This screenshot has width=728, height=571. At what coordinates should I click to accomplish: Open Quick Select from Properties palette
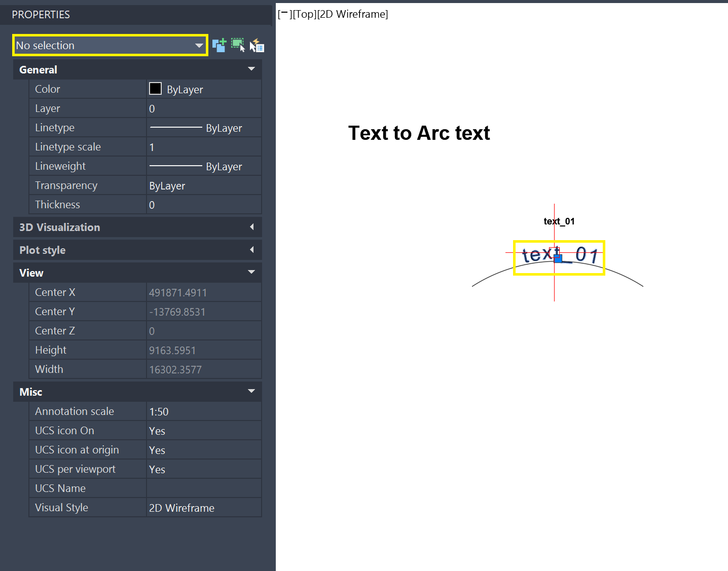[x=257, y=45]
